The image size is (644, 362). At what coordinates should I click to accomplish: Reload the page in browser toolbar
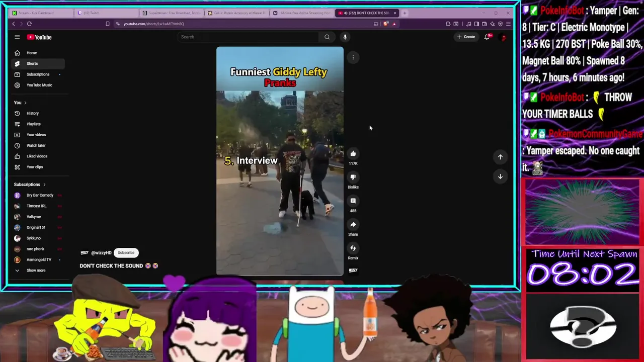click(29, 24)
